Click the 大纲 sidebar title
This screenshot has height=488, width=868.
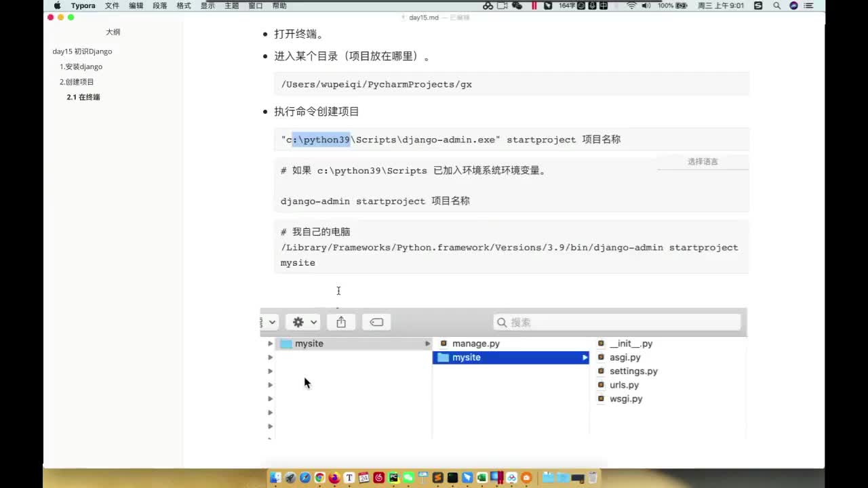pos(113,32)
